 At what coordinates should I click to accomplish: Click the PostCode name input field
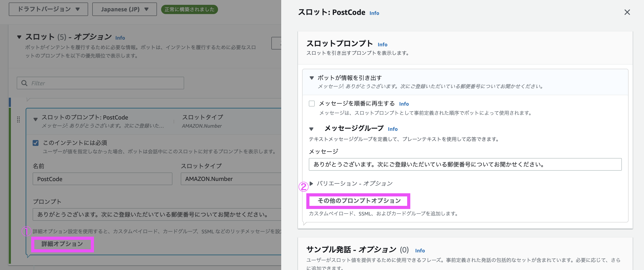(102, 179)
